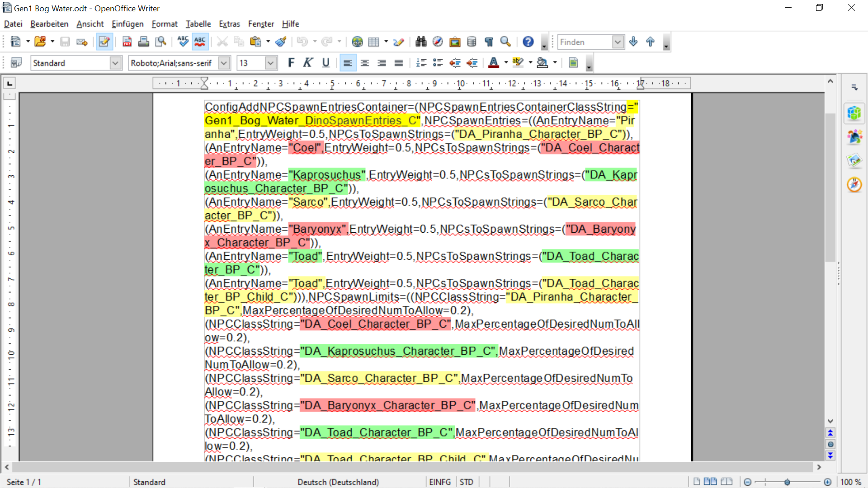868x488 pixels.
Task: Select Format Paintbrush icon
Action: [281, 42]
